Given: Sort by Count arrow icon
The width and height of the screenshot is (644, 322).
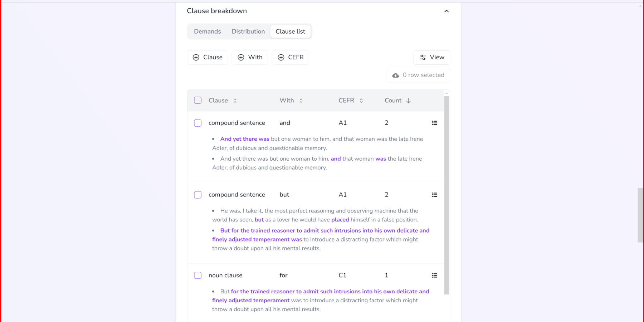Looking at the screenshot, I should [408, 101].
